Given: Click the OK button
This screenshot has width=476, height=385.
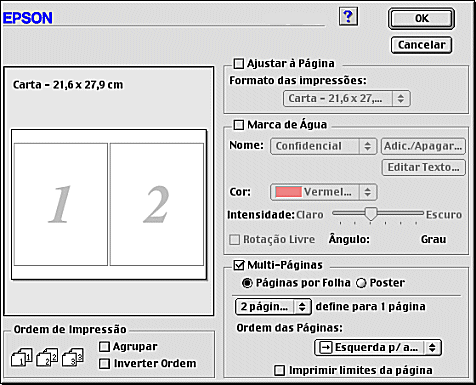Looking at the screenshot, I should [421, 18].
